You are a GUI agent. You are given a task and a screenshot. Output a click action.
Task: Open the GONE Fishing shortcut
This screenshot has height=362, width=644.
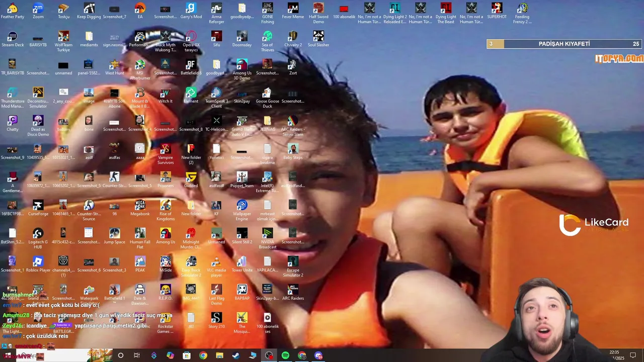point(268,9)
